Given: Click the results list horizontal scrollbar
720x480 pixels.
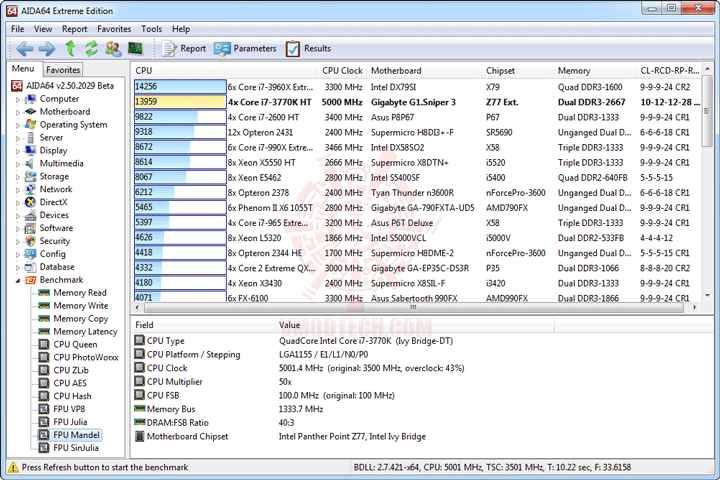Looking at the screenshot, I should coord(413,307).
